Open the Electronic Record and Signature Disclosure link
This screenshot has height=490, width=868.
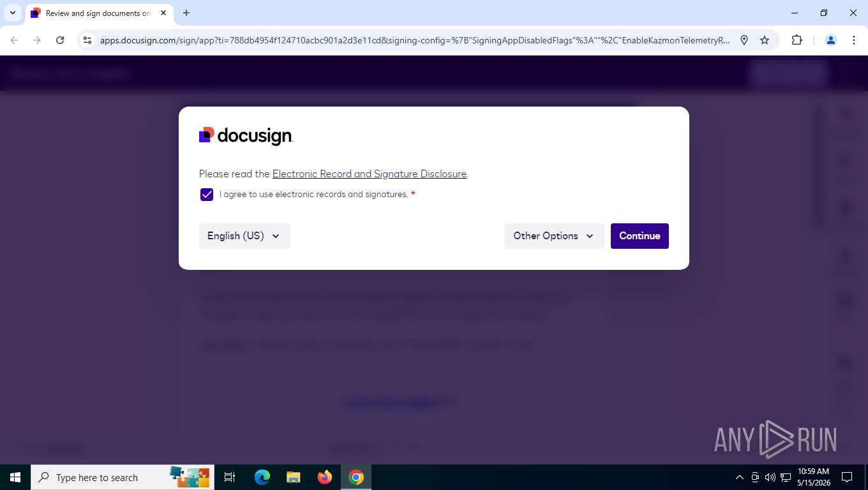370,174
